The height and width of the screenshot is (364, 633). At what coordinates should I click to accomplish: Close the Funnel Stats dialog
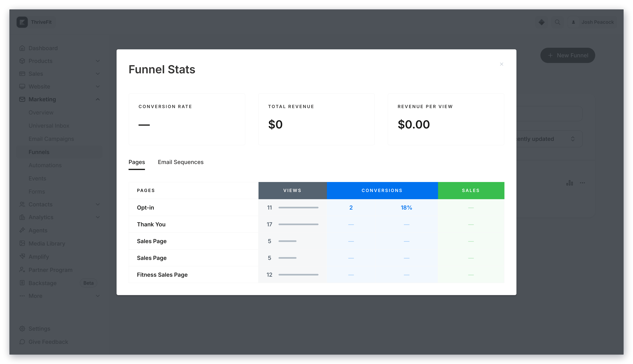(x=501, y=64)
